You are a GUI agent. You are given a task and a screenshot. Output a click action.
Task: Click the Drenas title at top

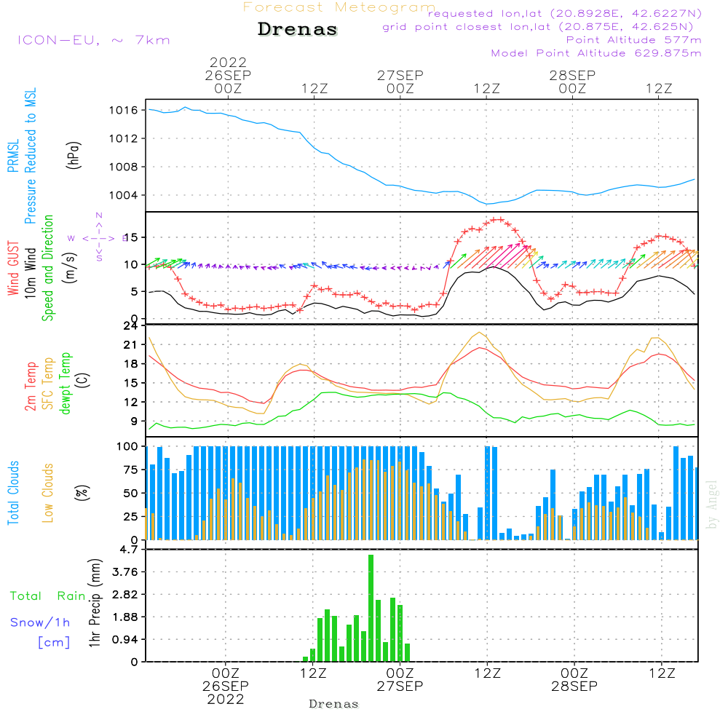tap(298, 29)
